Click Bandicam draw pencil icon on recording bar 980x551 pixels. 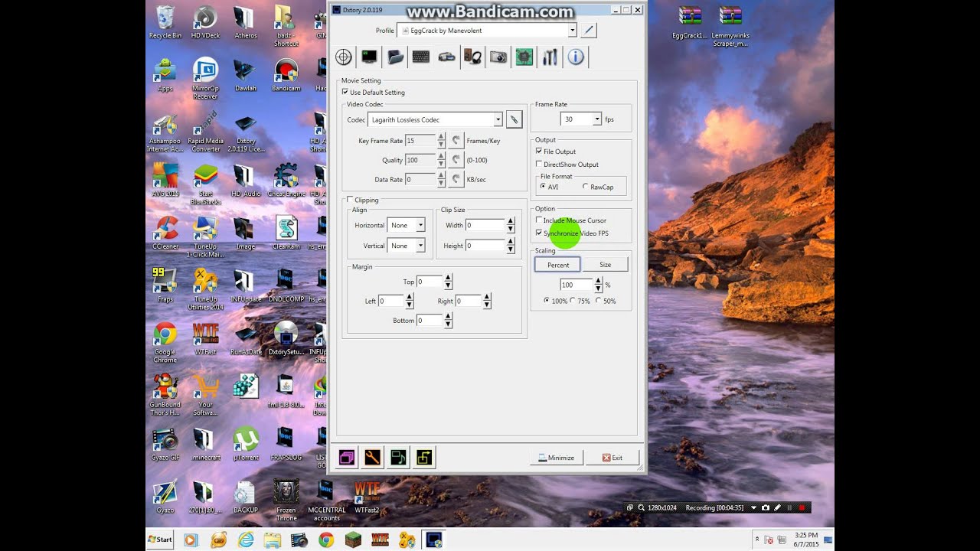point(778,507)
